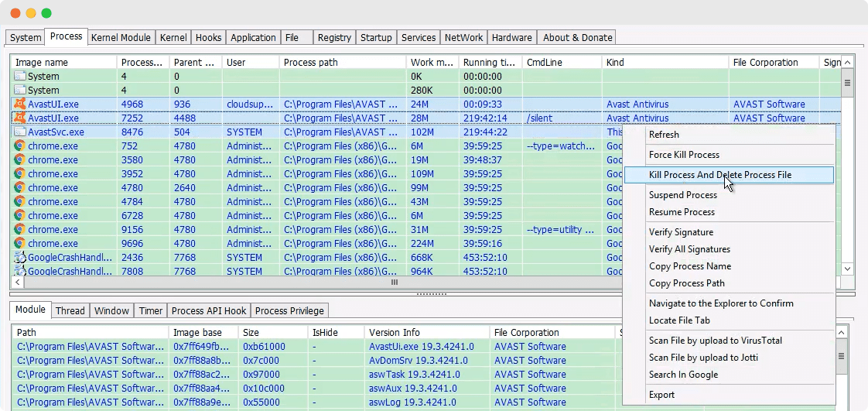Sort by the Image name column header
Image resolution: width=868 pixels, height=411 pixels.
click(63, 63)
